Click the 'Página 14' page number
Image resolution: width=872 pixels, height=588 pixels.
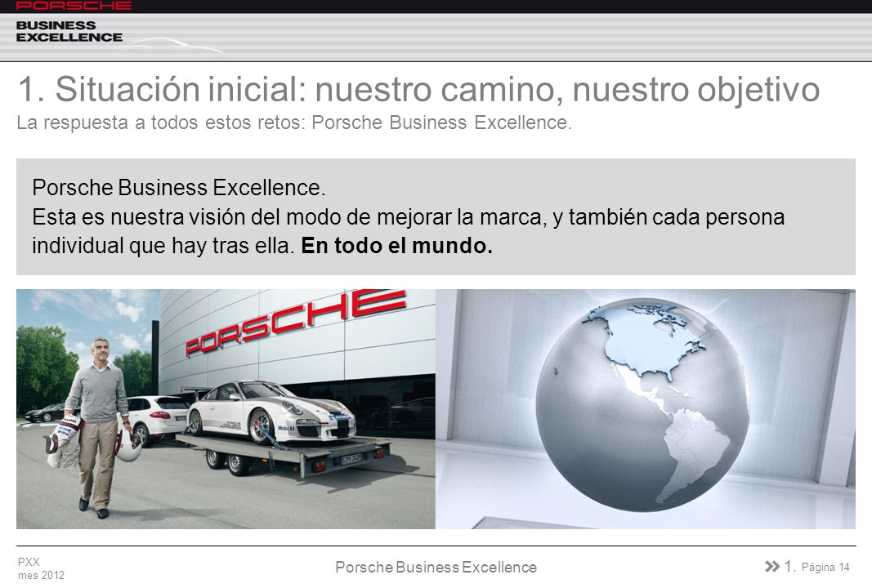(x=825, y=567)
